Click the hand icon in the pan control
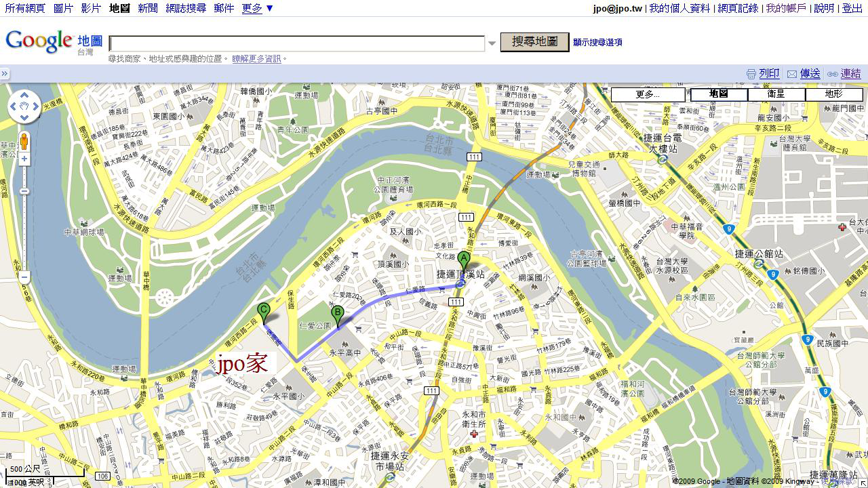The height and width of the screenshot is (488, 868). pos(24,106)
